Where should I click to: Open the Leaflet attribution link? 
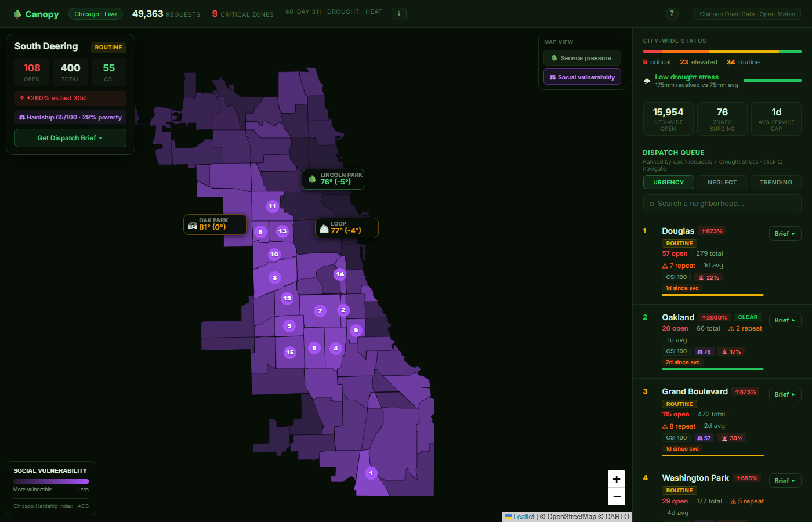click(x=524, y=517)
